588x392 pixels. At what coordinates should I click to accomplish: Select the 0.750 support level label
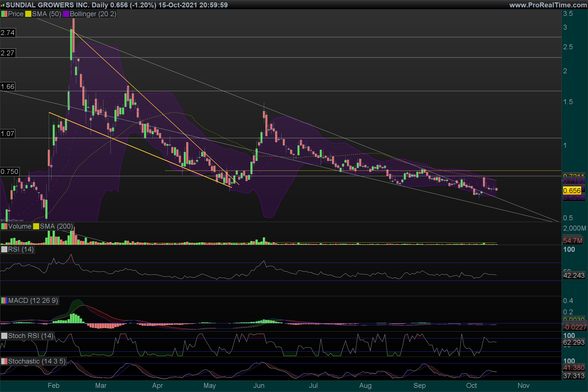coord(10,172)
